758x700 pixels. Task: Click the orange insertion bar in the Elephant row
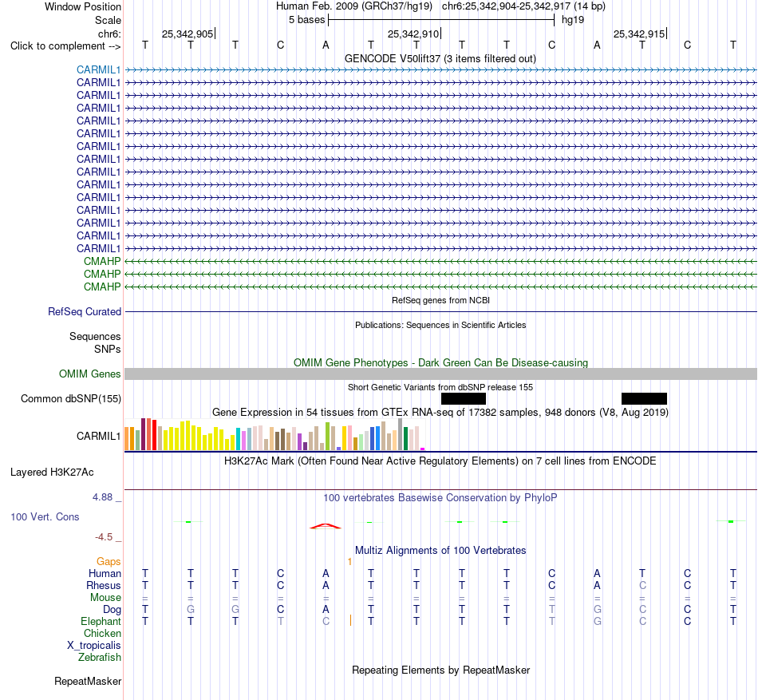pos(350,621)
